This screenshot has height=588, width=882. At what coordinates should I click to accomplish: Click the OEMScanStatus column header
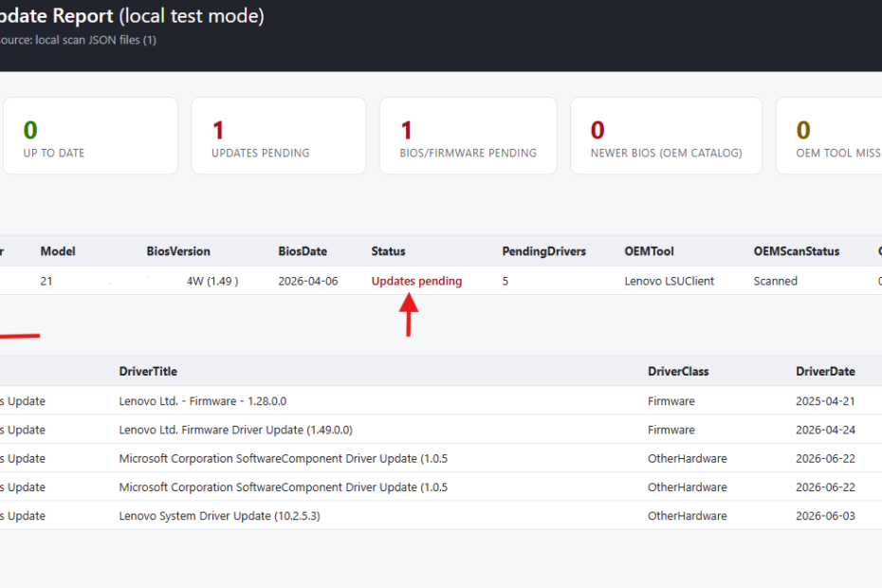click(x=797, y=251)
